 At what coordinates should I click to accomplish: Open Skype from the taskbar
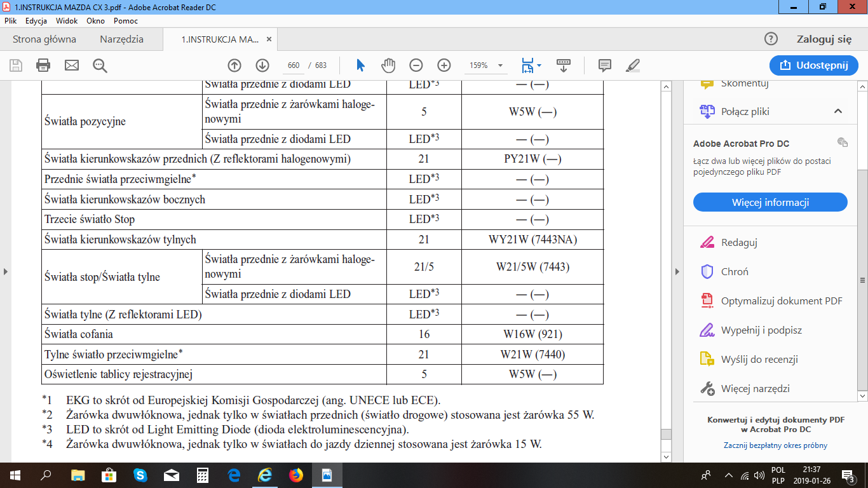tap(140, 475)
